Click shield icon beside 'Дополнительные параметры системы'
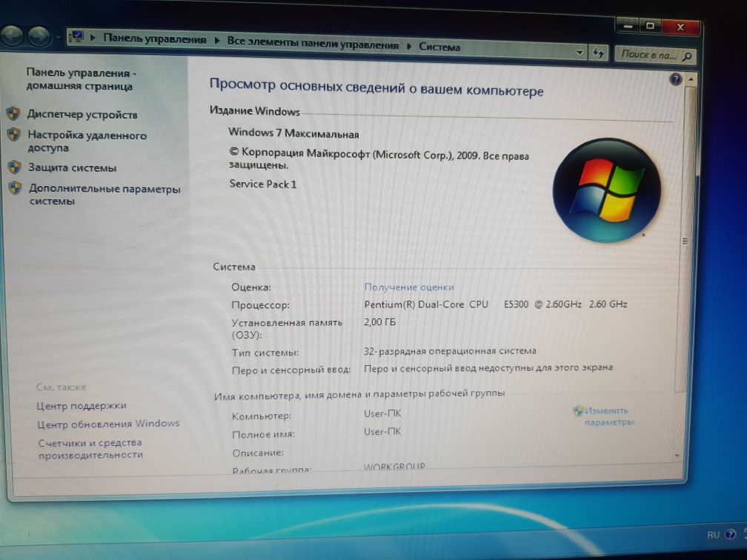Screen dimensions: 747x560 click(x=16, y=188)
